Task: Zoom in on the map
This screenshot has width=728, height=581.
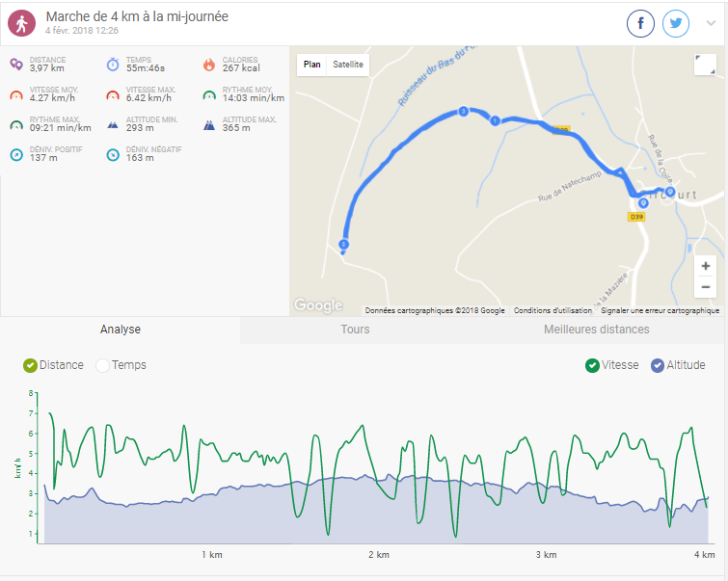Action: point(706,266)
